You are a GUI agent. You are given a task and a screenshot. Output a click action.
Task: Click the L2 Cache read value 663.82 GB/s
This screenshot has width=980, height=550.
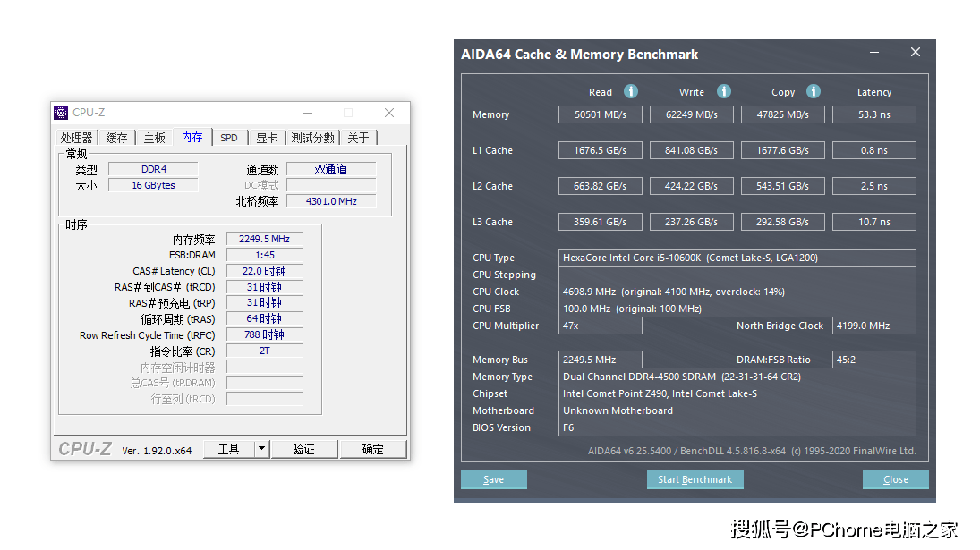600,186
